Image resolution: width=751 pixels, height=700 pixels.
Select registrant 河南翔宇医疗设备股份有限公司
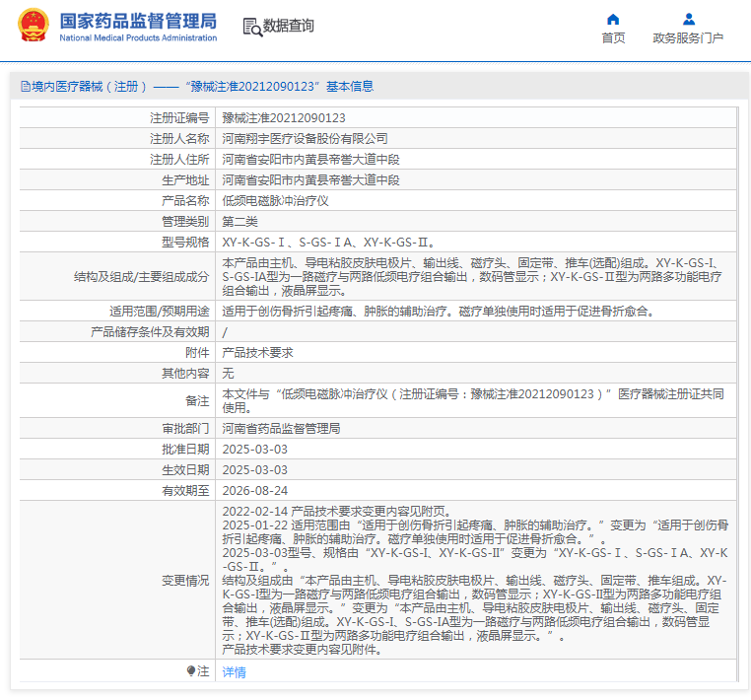[305, 138]
